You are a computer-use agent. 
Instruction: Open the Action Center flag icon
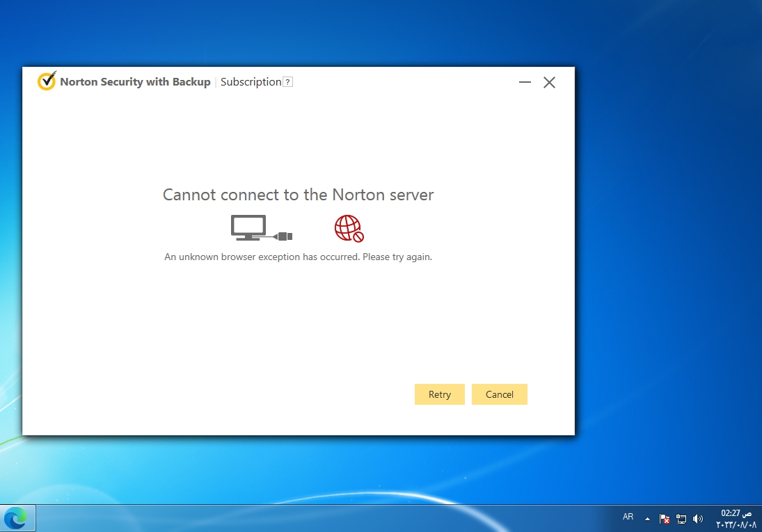[665, 519]
